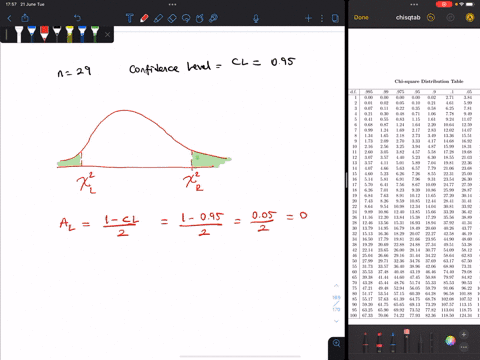Pick the markup lasso tool
The width and height of the screenshot is (480, 360).
click(x=420, y=343)
